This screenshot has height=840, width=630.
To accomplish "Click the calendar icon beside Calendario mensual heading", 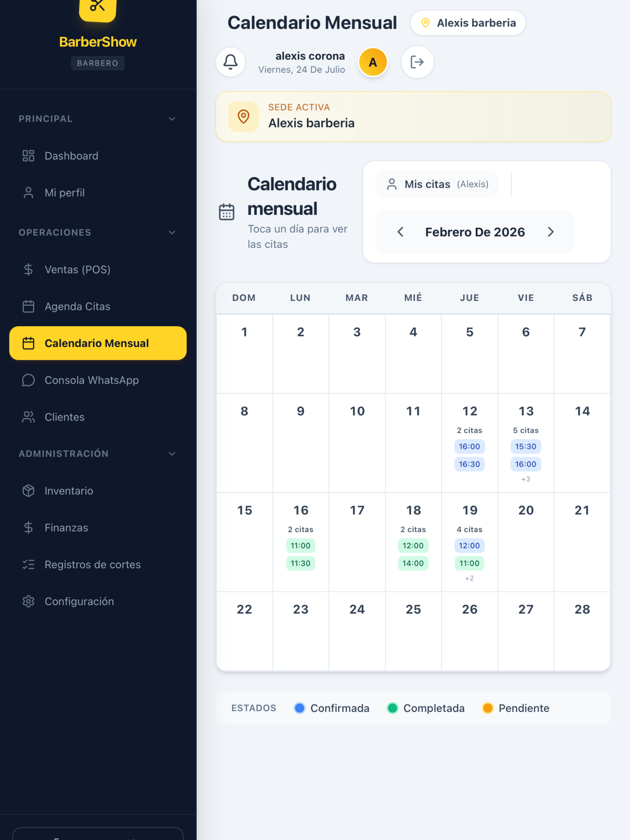I will coord(227,212).
